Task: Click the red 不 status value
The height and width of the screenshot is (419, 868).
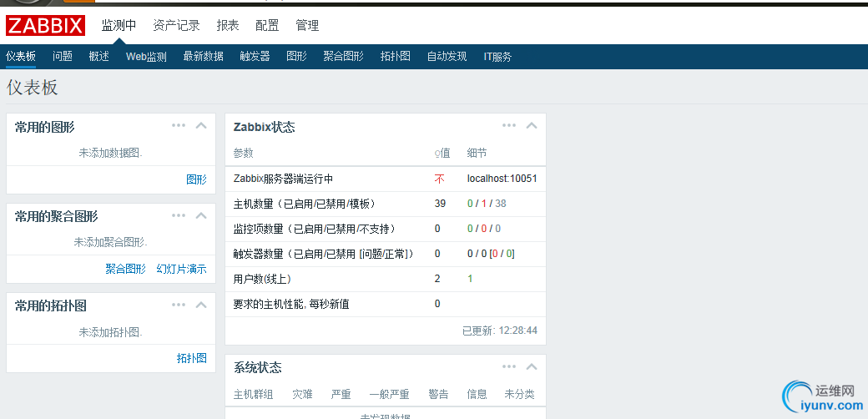Action: (440, 179)
